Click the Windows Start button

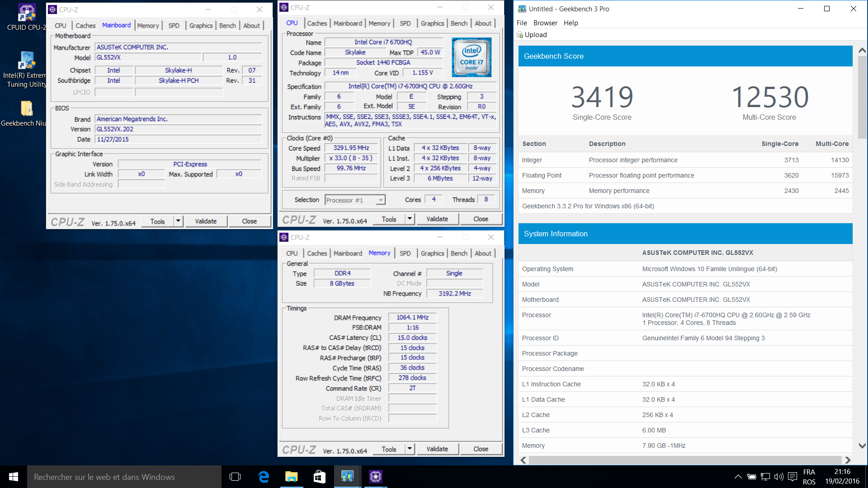(x=14, y=477)
